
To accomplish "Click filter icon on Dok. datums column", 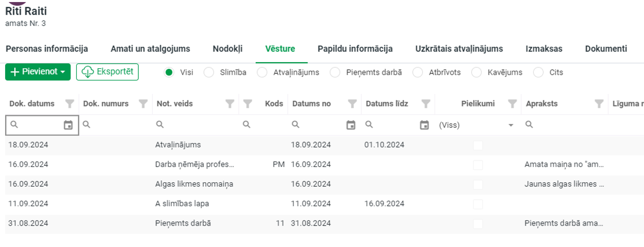I will 70,104.
